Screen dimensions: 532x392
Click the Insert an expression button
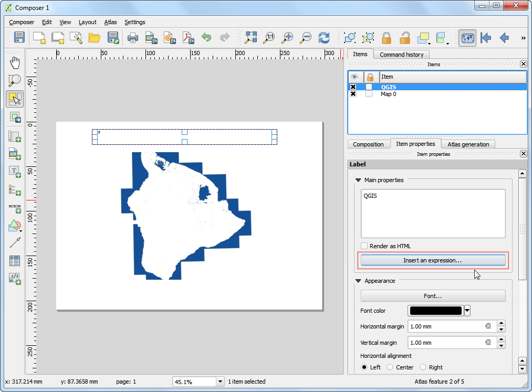click(x=433, y=260)
